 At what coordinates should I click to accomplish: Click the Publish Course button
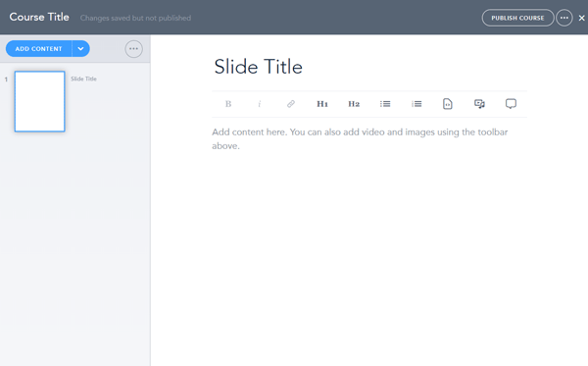pos(517,18)
